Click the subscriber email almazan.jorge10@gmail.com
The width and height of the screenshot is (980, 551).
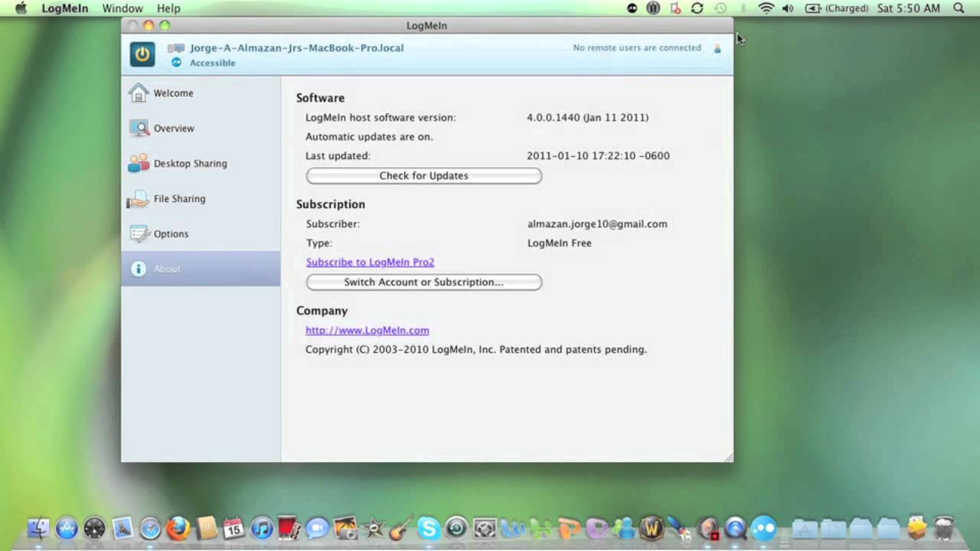tap(597, 224)
